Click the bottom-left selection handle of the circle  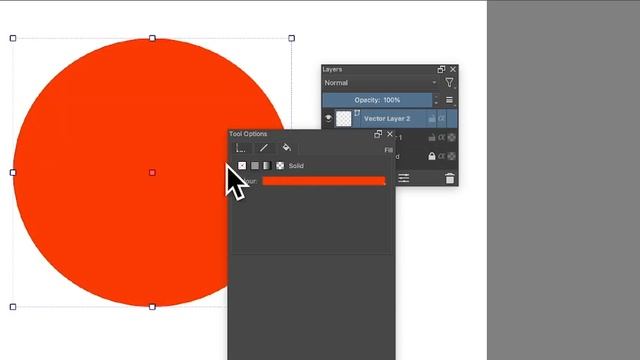tap(13, 307)
